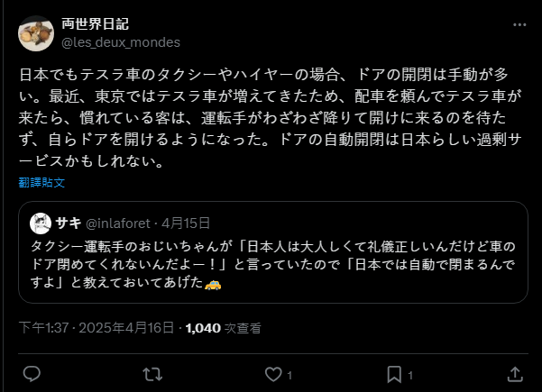Click the like count beside the heart
542x392 pixels.
pyautogui.click(x=289, y=374)
